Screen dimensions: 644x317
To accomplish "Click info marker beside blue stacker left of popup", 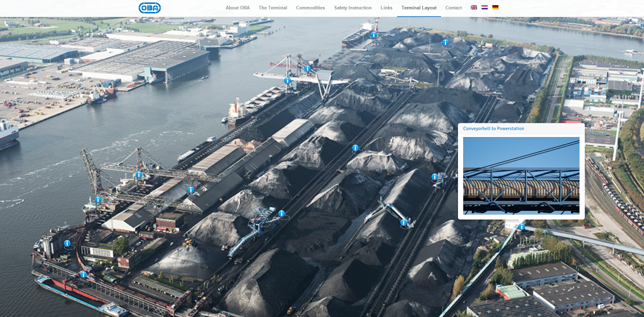I will click(435, 177).
